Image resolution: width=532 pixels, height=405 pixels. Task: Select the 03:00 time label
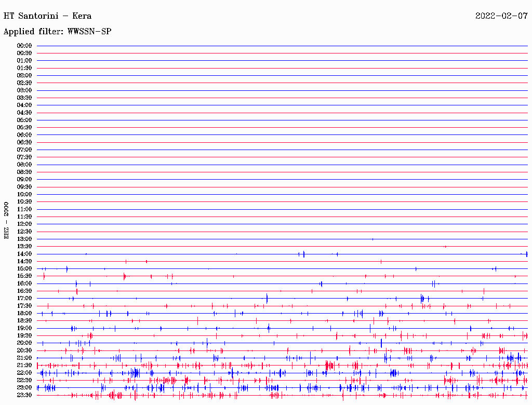coord(24,90)
